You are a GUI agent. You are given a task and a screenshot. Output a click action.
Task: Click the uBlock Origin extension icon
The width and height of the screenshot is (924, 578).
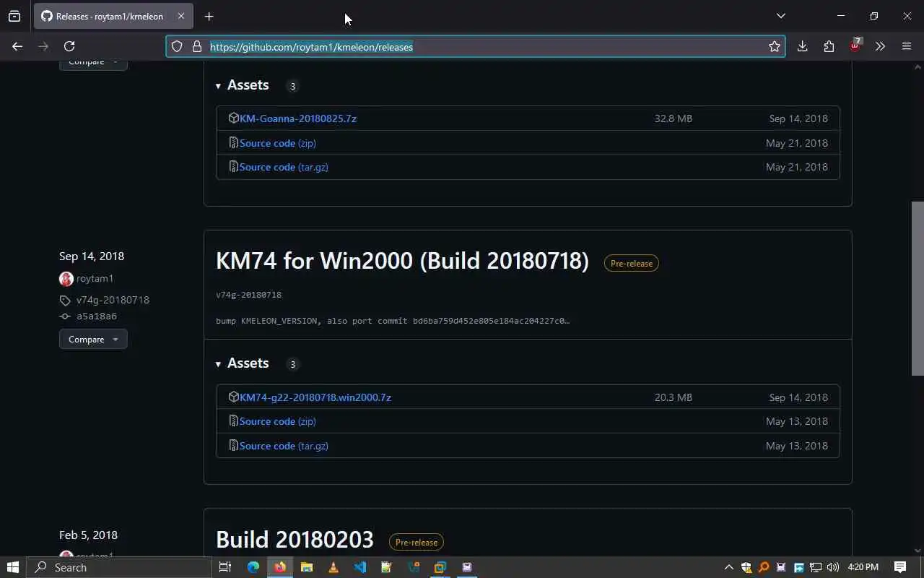(x=855, y=46)
